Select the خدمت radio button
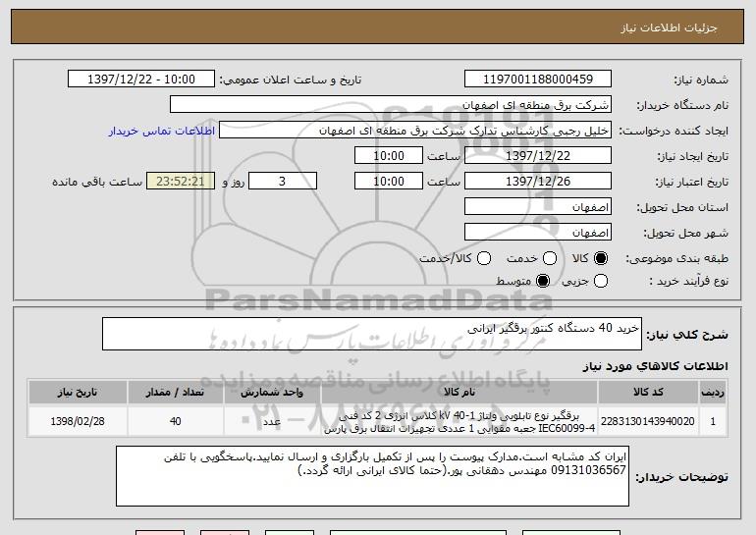Viewport: 756px width, 535px height. pos(550,258)
